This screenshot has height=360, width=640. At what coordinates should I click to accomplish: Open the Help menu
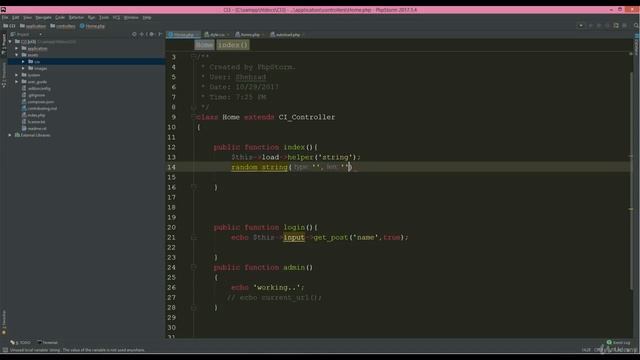pyautogui.click(x=147, y=18)
